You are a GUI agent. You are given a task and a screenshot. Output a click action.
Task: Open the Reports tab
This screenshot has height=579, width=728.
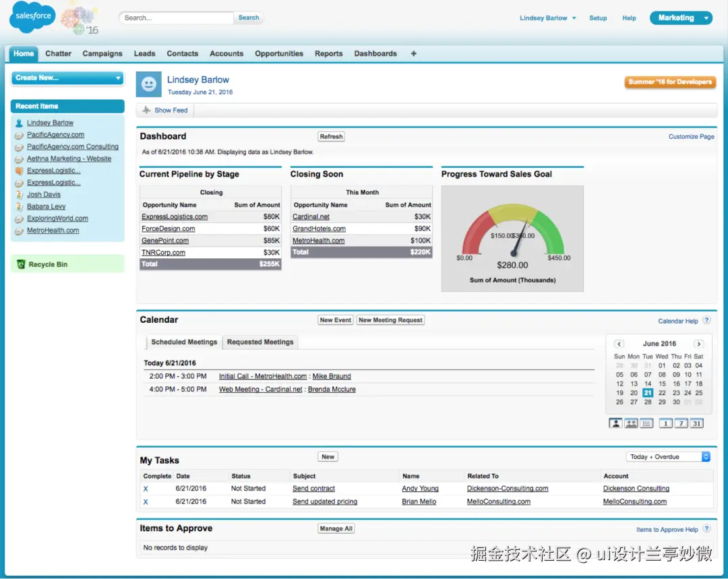click(x=329, y=53)
